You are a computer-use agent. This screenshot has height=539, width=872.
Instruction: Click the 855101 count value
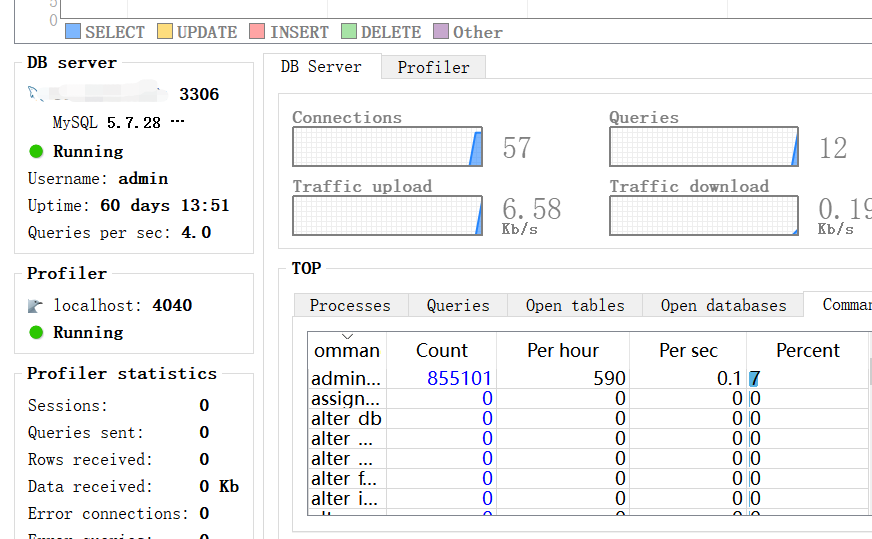pyautogui.click(x=459, y=379)
